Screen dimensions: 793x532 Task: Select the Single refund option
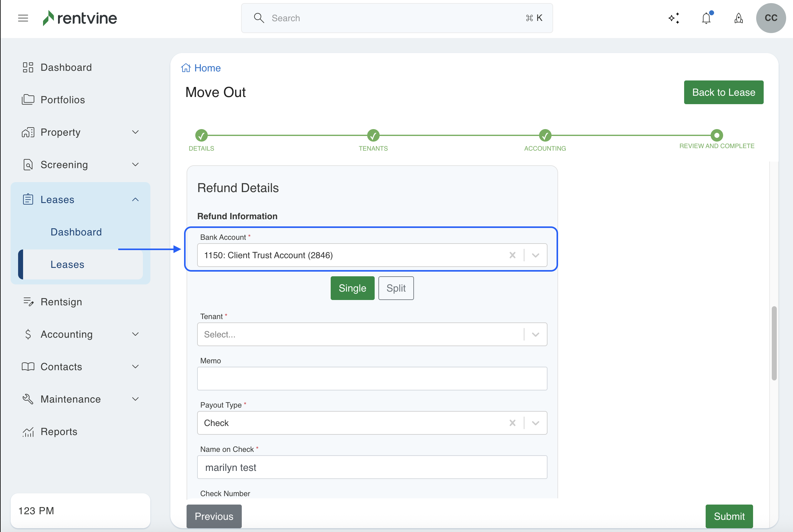point(352,288)
